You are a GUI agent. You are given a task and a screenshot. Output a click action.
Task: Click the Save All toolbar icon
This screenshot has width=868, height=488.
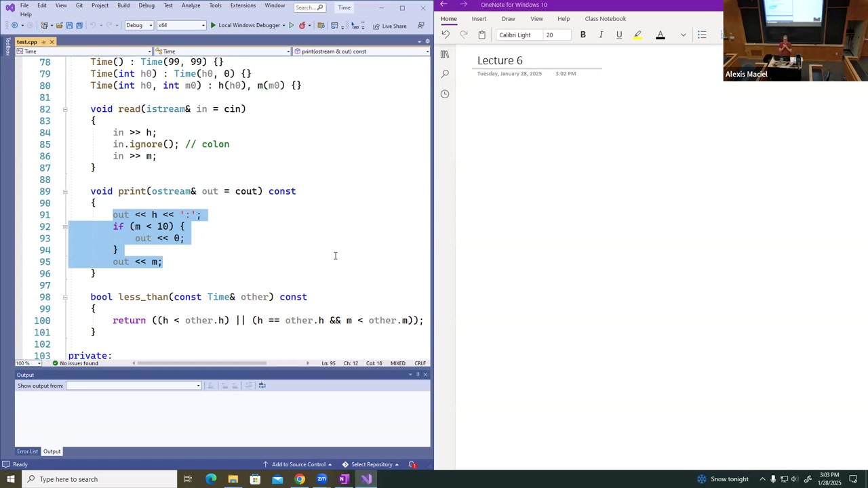[79, 26]
